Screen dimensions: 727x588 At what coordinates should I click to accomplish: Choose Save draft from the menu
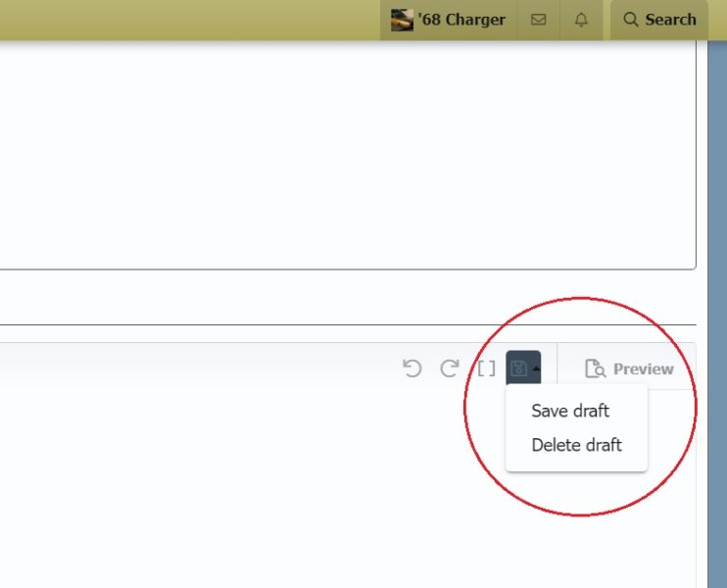pyautogui.click(x=570, y=411)
